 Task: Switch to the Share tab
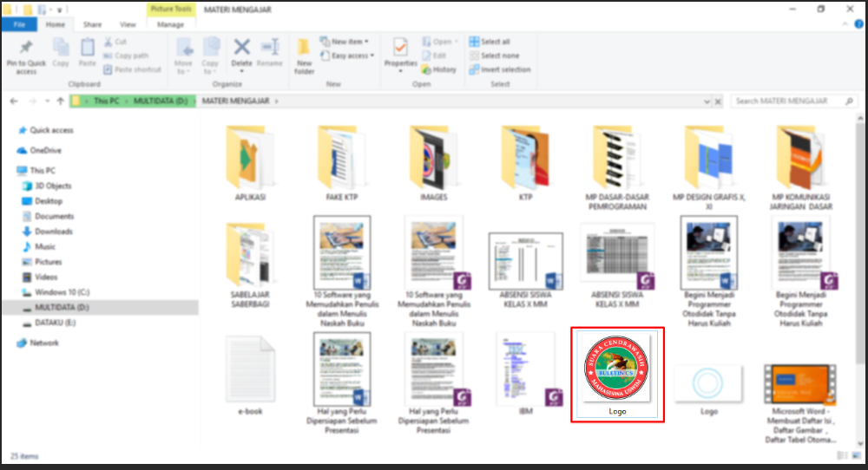(93, 24)
